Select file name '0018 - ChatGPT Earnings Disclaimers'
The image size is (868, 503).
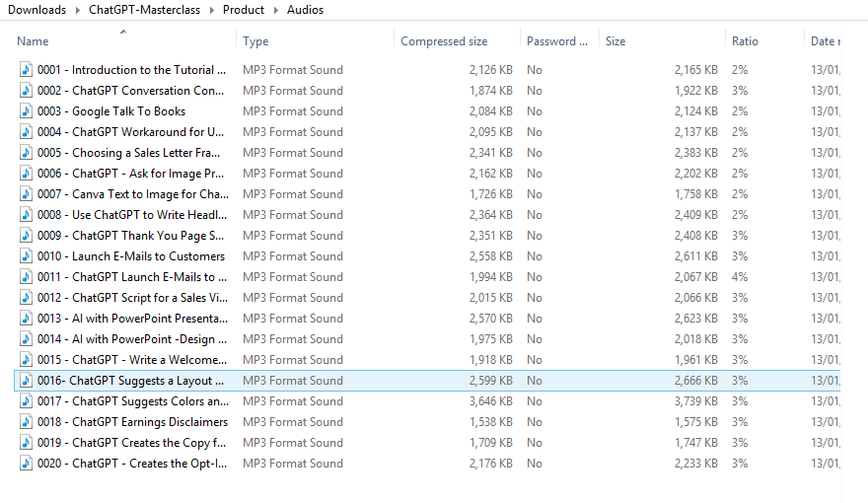[132, 422]
